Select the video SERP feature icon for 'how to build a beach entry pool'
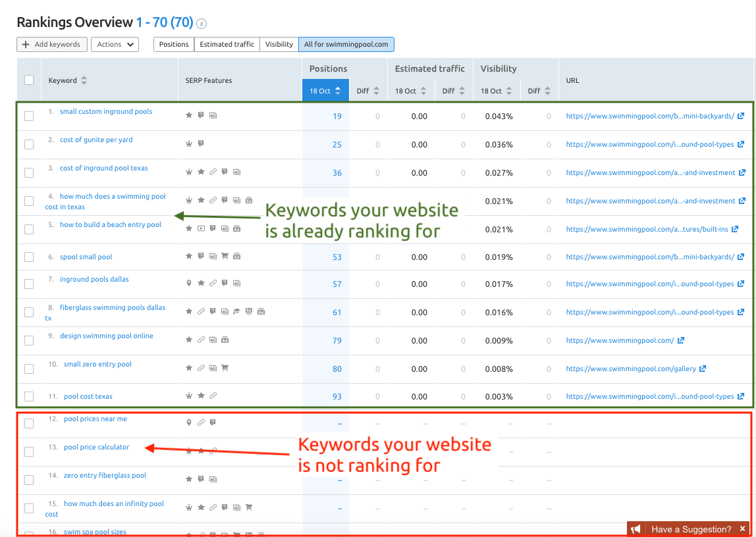This screenshot has width=756, height=537. (201, 228)
